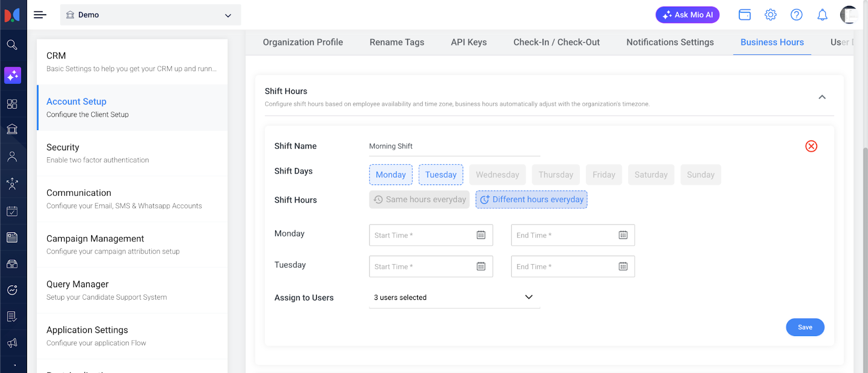Switch to the API Keys tab
This screenshot has height=373, width=868.
(469, 42)
